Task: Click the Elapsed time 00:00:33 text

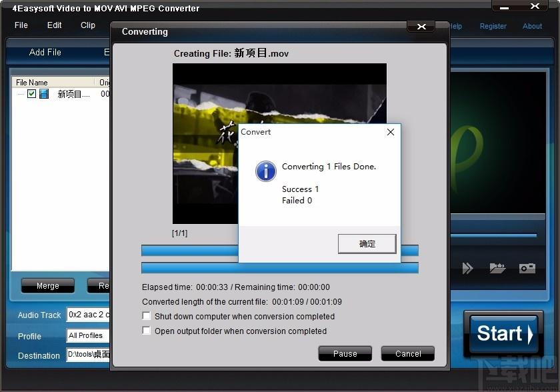Action: pos(185,287)
